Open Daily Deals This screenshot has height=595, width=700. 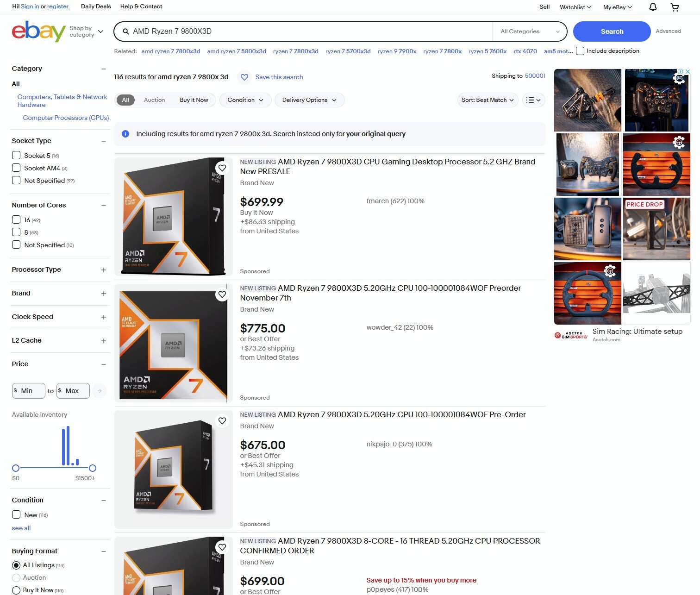96,6
